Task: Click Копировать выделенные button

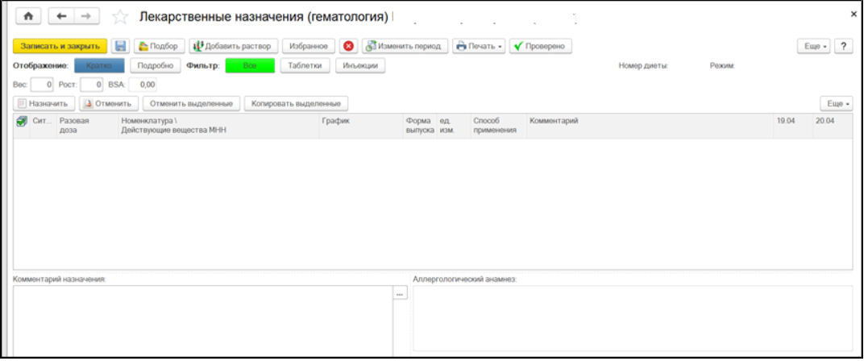Action: click(x=298, y=104)
